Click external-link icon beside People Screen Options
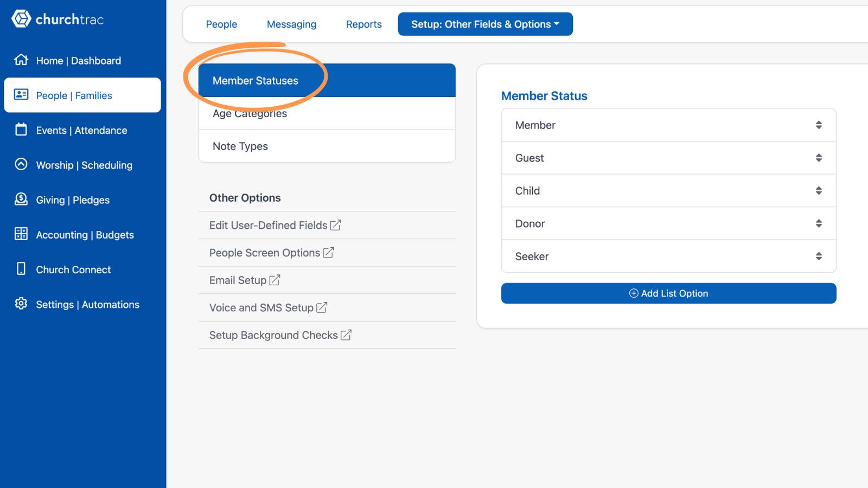This screenshot has width=868, height=488. (x=328, y=253)
